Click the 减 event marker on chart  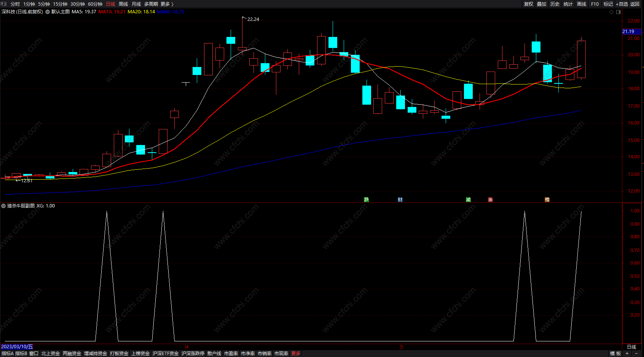468,199
